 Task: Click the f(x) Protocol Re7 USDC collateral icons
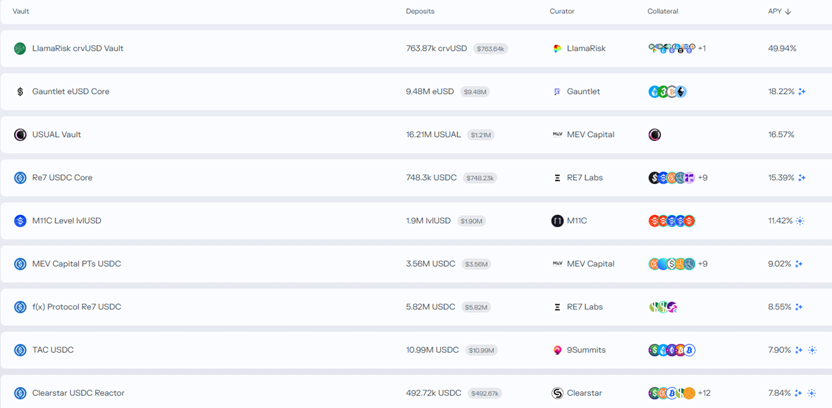pyautogui.click(x=663, y=307)
